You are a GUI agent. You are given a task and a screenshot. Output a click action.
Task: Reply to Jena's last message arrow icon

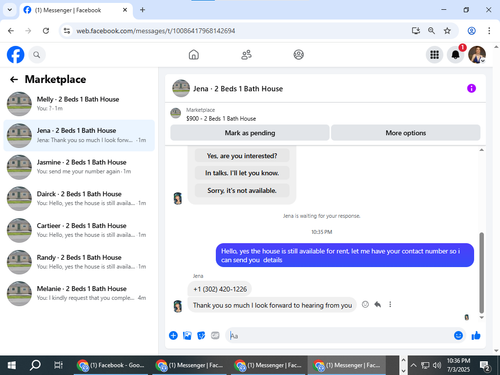pyautogui.click(x=378, y=304)
